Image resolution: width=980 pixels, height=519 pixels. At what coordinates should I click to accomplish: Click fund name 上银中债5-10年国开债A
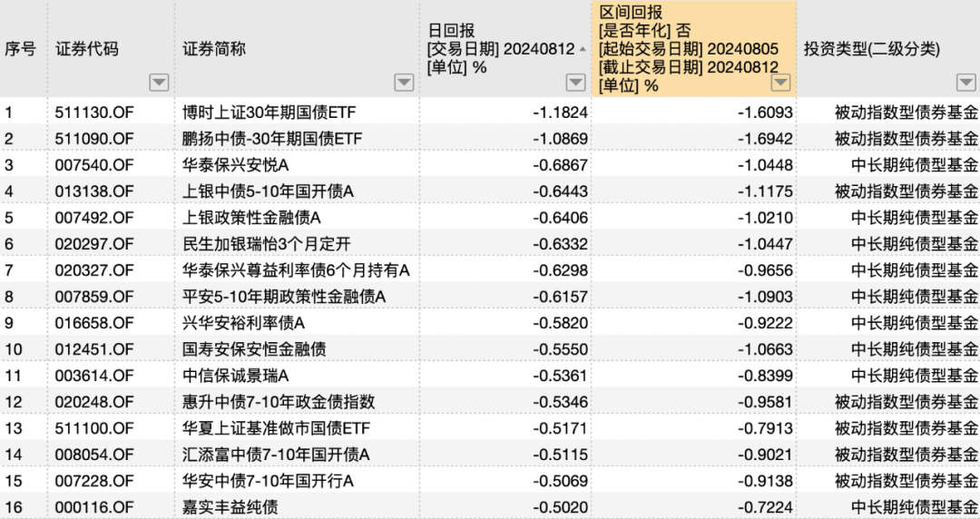point(268,191)
